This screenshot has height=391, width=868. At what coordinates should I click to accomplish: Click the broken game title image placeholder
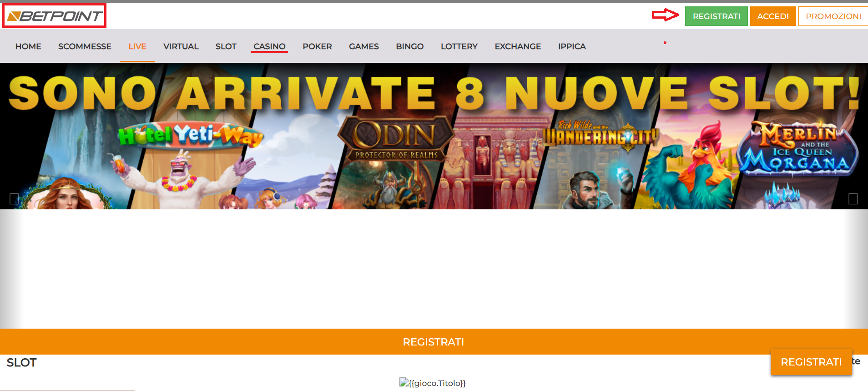(433, 383)
